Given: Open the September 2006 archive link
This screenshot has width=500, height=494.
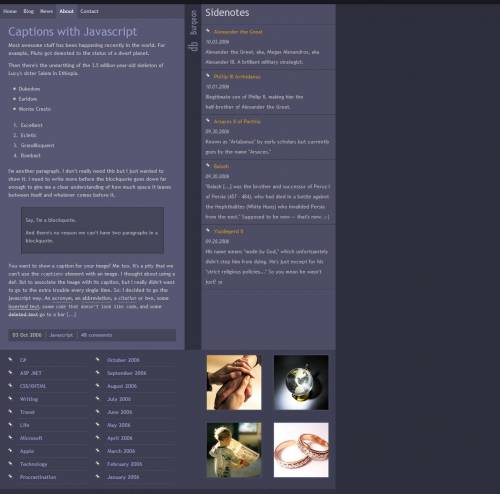Looking at the screenshot, I should (126, 373).
